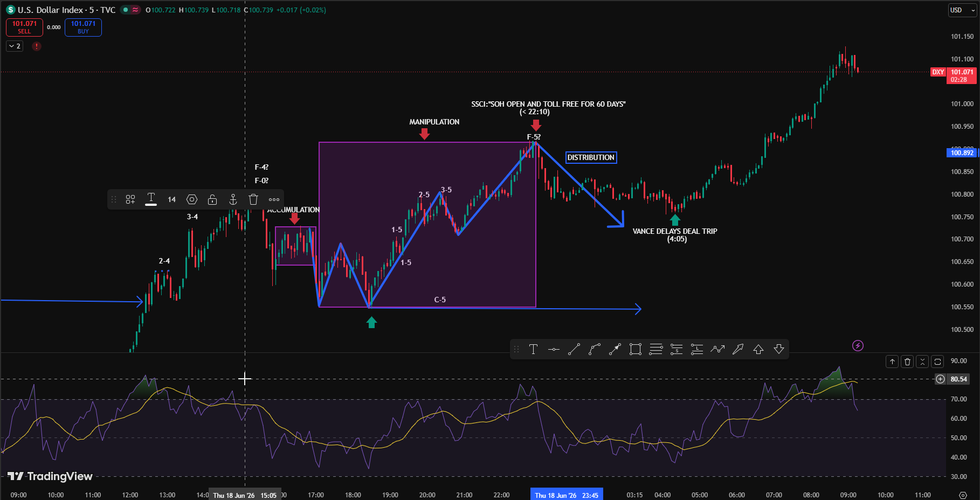Toggle the green market status dot
980x500 pixels.
click(x=126, y=10)
